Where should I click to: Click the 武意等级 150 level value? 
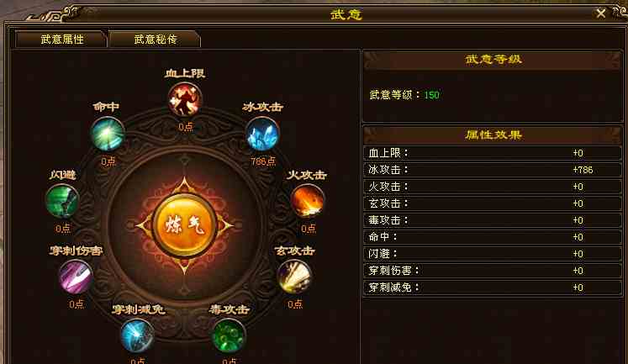click(x=432, y=95)
